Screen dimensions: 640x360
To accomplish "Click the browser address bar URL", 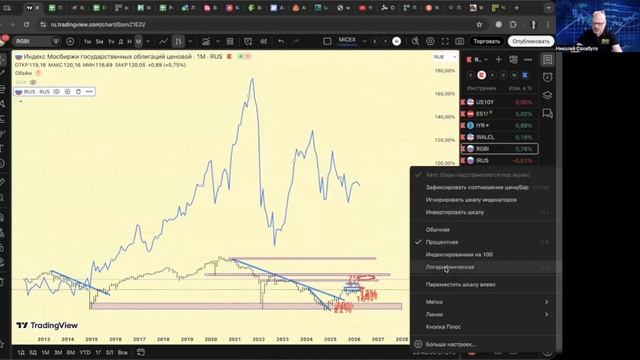I will point(98,24).
